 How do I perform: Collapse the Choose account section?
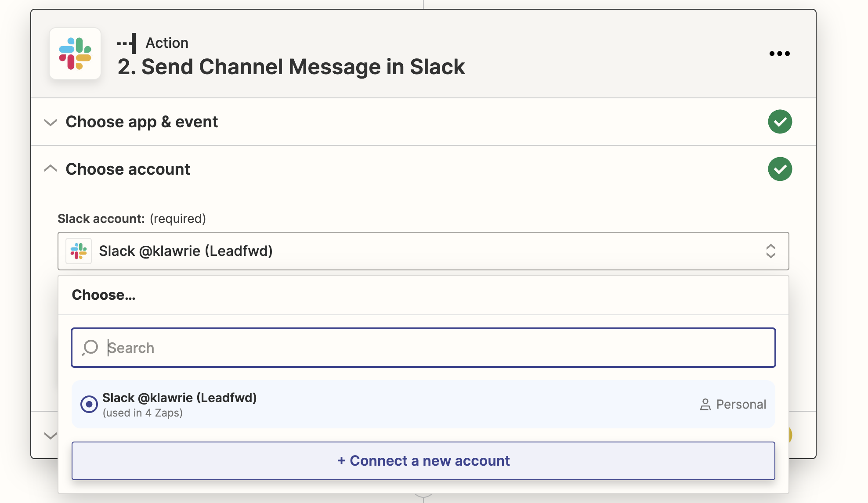(x=51, y=169)
